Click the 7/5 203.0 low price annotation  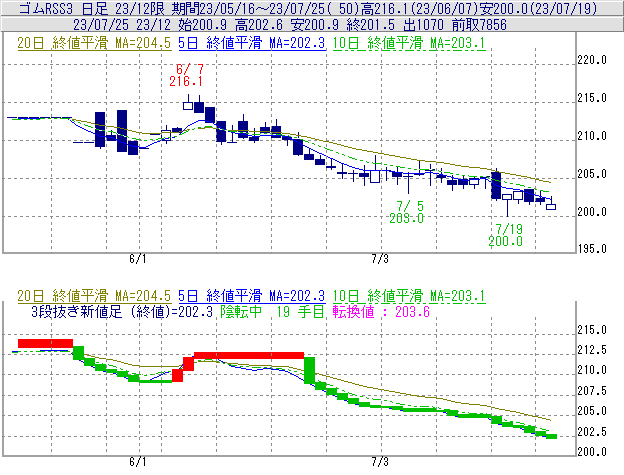(x=407, y=212)
